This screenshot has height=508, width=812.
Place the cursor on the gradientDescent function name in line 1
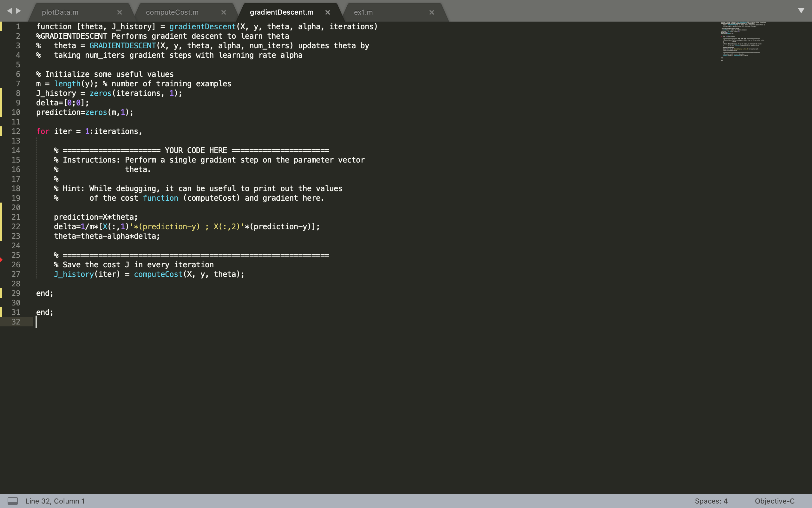point(202,27)
